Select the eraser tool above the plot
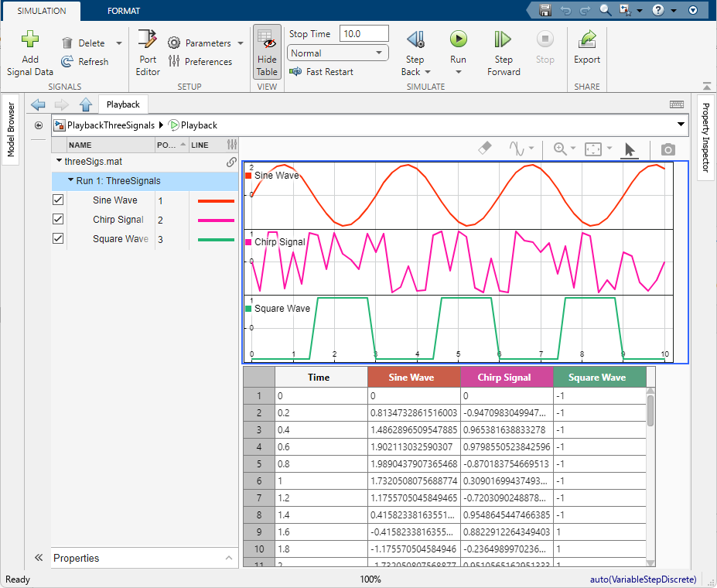Screen dimensions: 717x588 (484, 149)
